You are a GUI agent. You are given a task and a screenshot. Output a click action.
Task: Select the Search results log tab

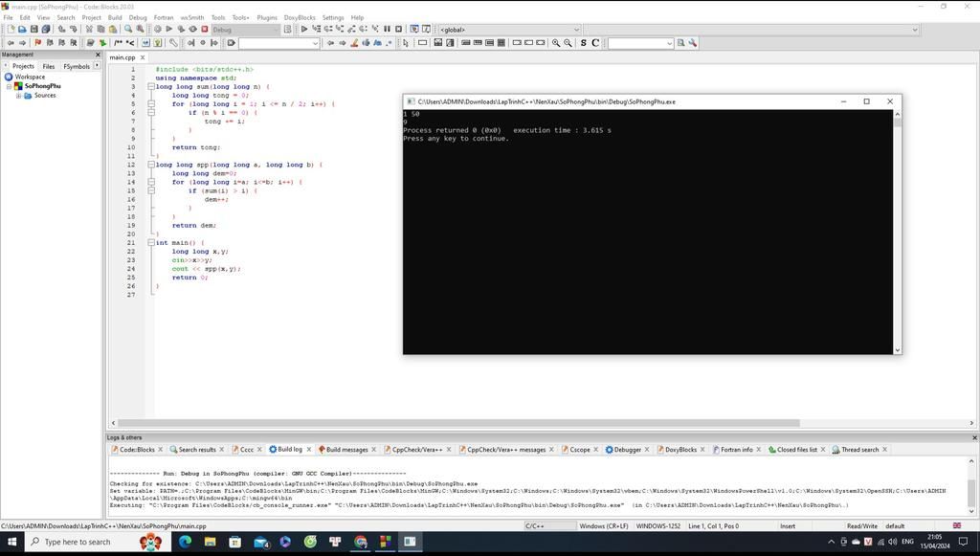click(197, 450)
